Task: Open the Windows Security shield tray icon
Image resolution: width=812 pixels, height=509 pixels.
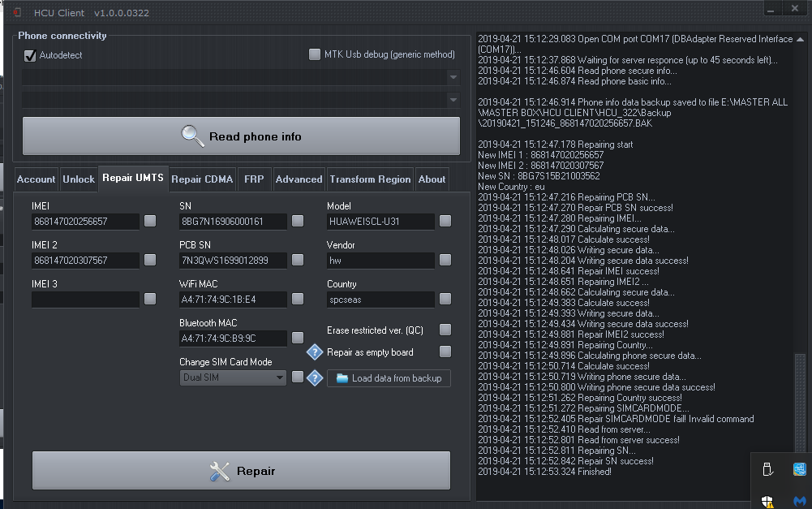Action: [x=767, y=501]
